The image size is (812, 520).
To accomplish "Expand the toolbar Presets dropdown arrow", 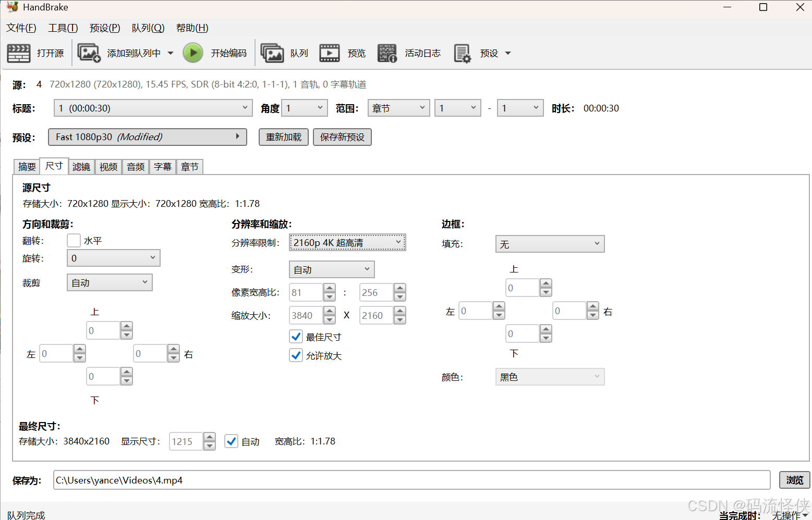I will click(x=508, y=53).
